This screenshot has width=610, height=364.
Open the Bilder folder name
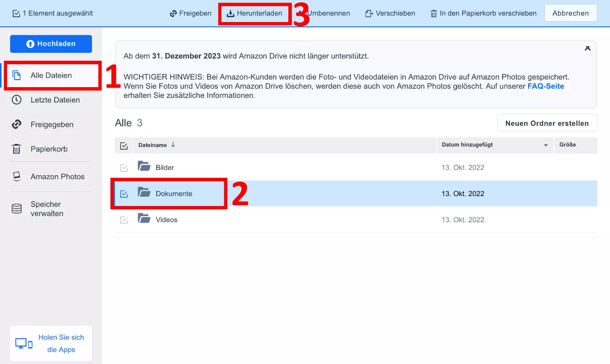(x=165, y=168)
